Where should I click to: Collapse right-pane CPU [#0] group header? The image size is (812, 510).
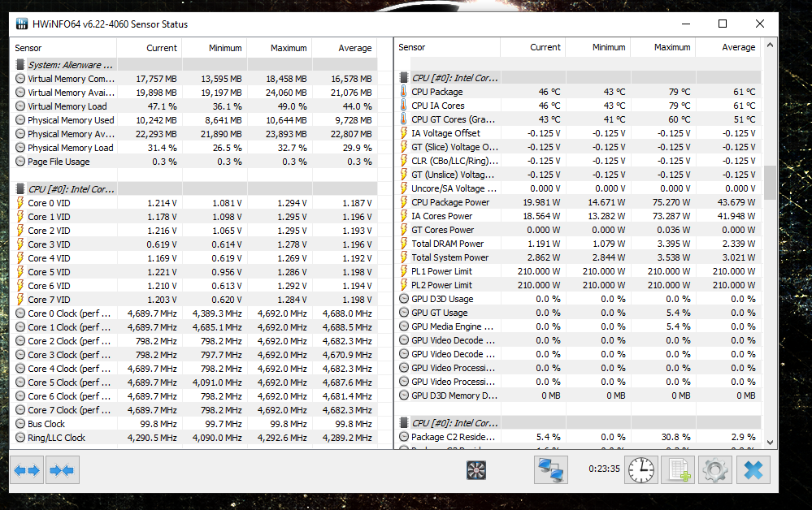coord(454,78)
